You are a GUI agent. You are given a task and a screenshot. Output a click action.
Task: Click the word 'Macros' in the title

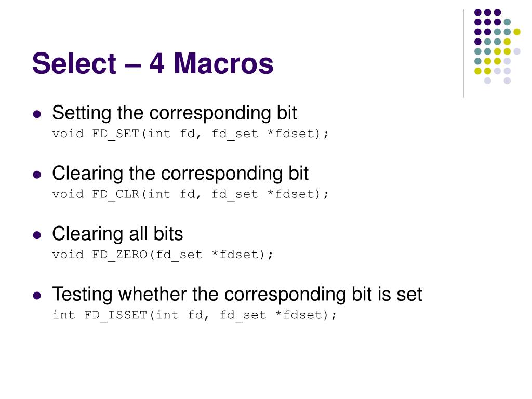(x=223, y=63)
